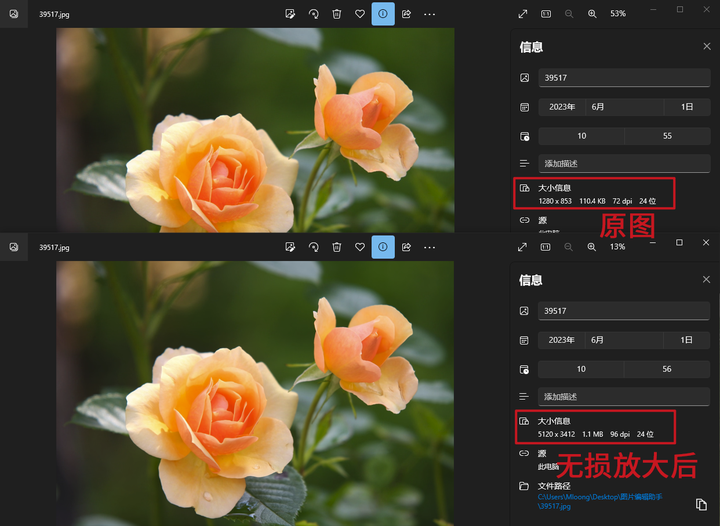Zoom out in bottom window at 13%
Image resolution: width=720 pixels, height=526 pixels.
pos(568,247)
